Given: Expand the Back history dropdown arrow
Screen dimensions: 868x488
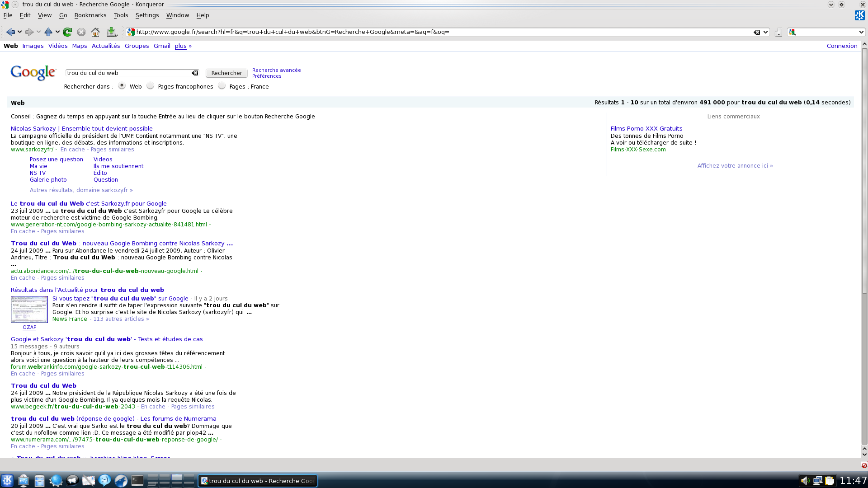Looking at the screenshot, I should pyautogui.click(x=19, y=32).
